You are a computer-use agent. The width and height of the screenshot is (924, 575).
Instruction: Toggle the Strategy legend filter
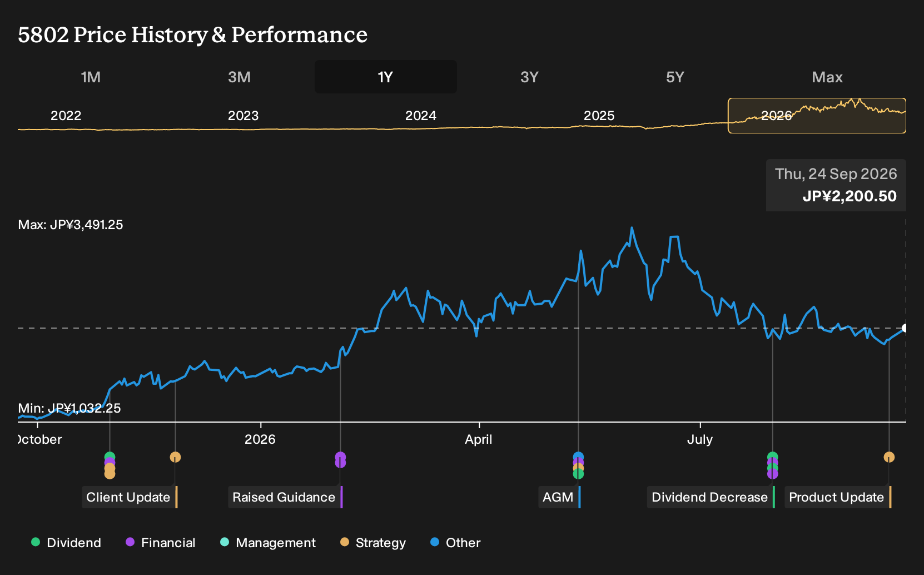tap(373, 543)
